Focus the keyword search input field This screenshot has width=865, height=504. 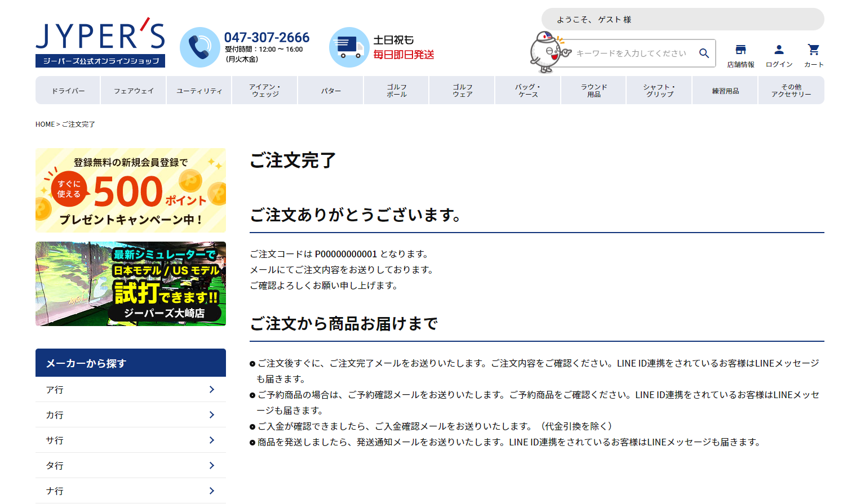631,53
